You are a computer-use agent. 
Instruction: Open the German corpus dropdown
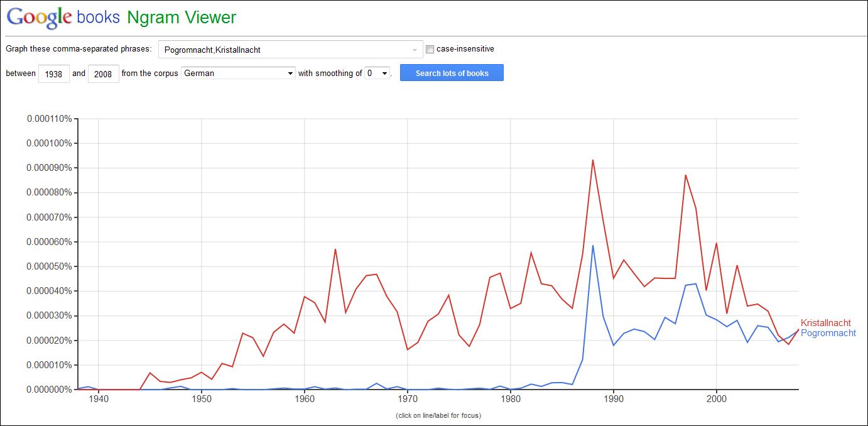coord(238,73)
